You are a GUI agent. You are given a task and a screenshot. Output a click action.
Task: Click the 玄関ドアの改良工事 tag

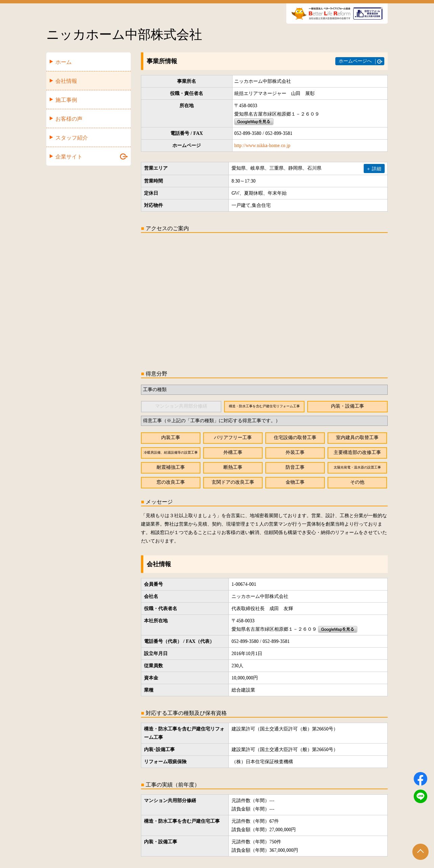pos(233,482)
